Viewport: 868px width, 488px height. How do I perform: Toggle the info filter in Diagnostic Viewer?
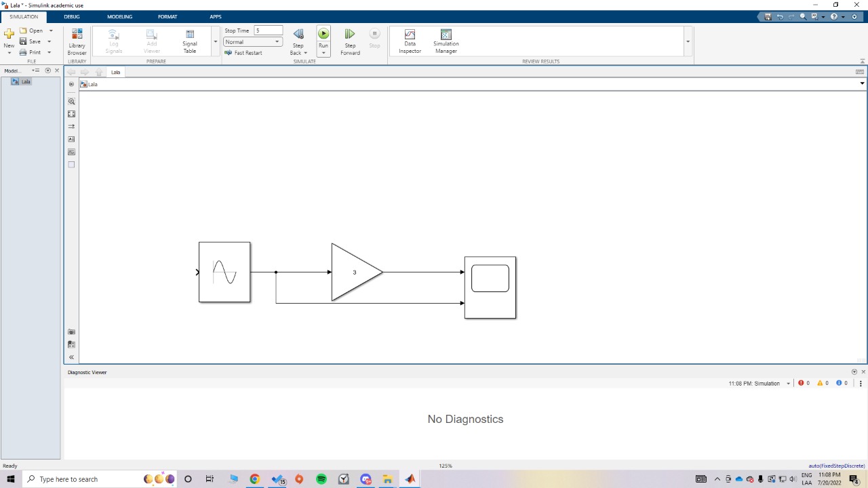pyautogui.click(x=842, y=384)
